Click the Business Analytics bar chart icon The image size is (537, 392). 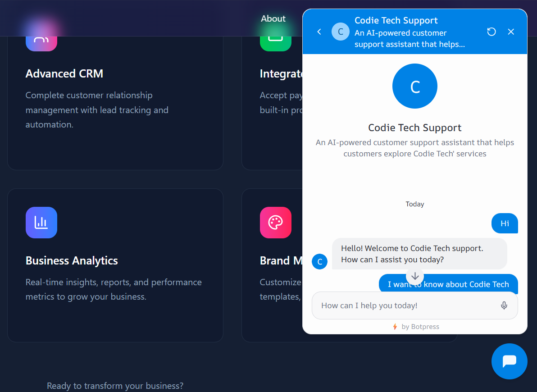pos(41,223)
